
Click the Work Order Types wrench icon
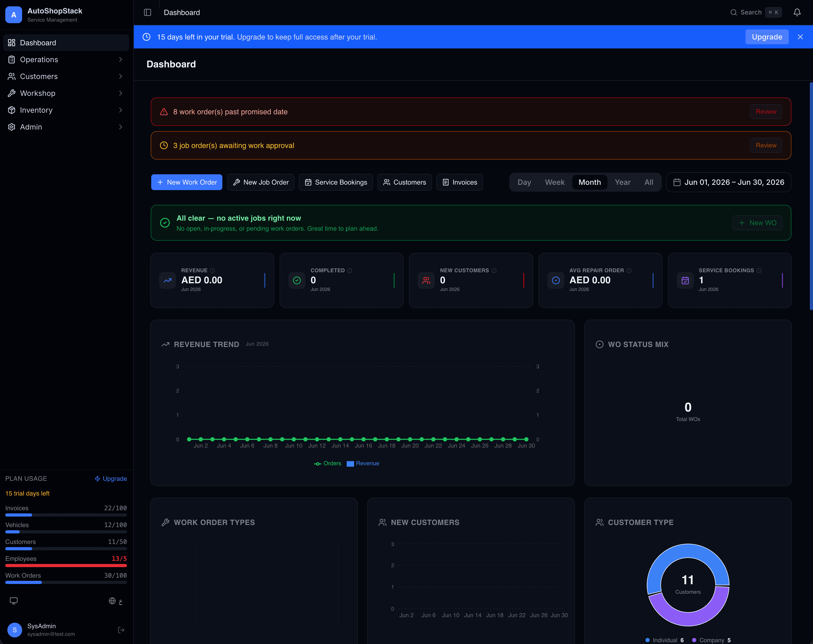[165, 522]
